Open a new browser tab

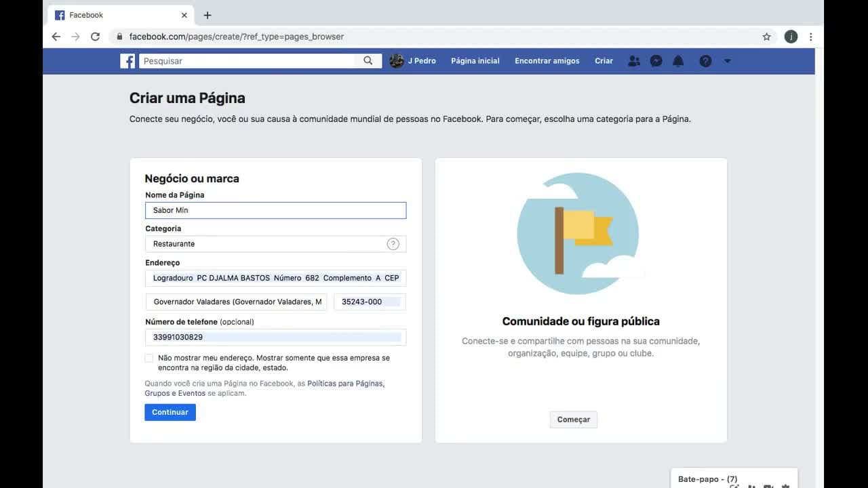click(208, 15)
